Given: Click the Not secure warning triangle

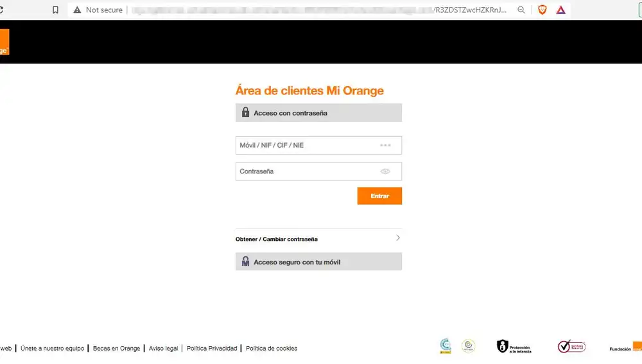Looking at the screenshot, I should 77,10.
